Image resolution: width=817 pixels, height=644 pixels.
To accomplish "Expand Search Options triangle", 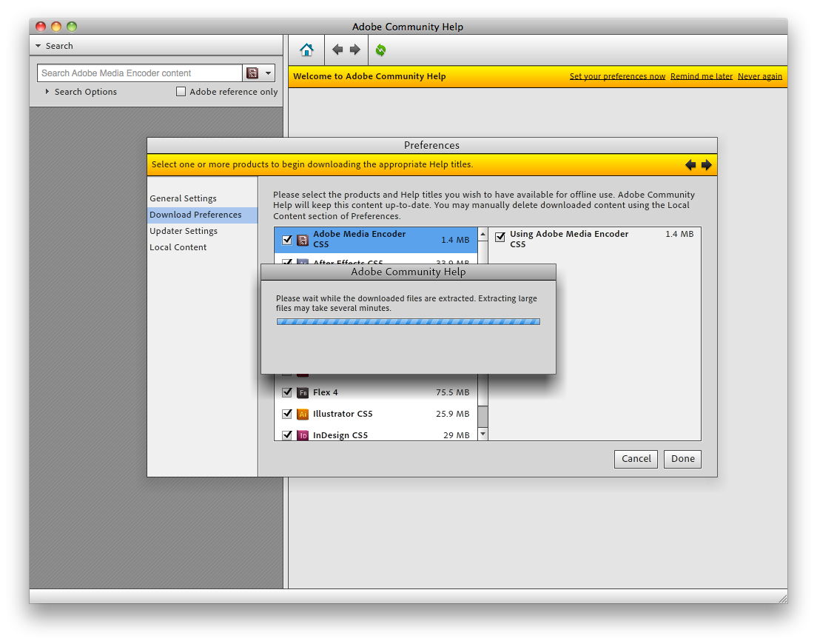I will tap(47, 92).
